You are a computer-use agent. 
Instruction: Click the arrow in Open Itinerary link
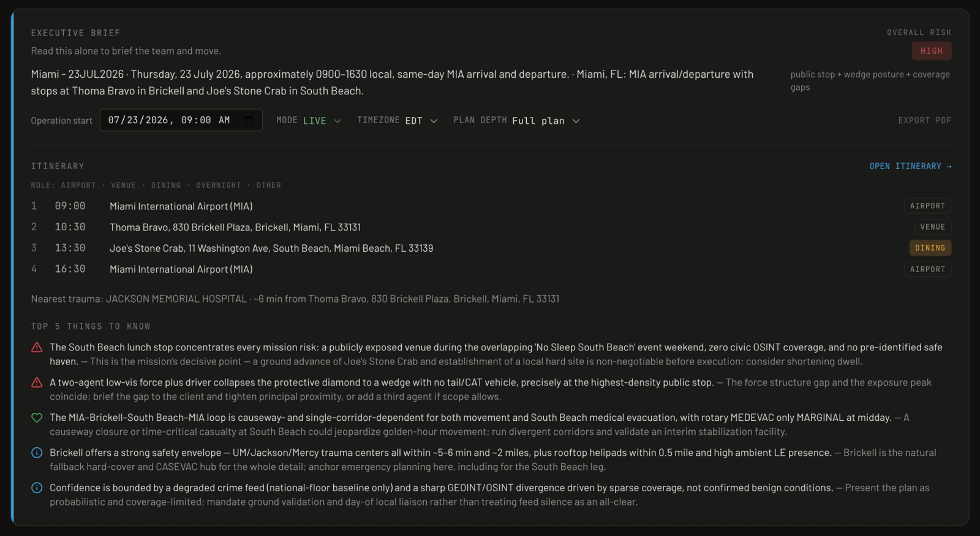(x=949, y=167)
